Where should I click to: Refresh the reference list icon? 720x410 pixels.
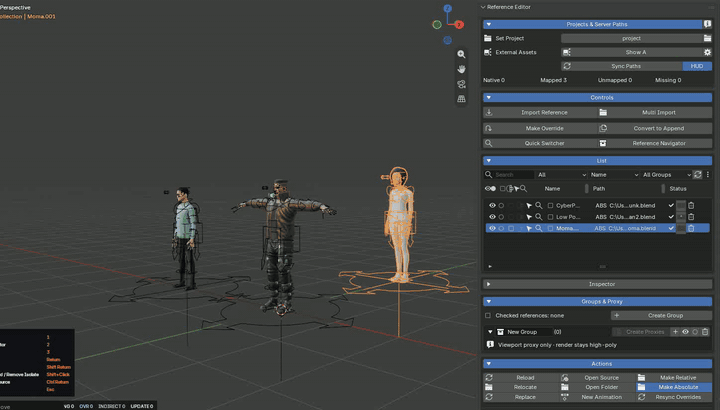coord(698,174)
